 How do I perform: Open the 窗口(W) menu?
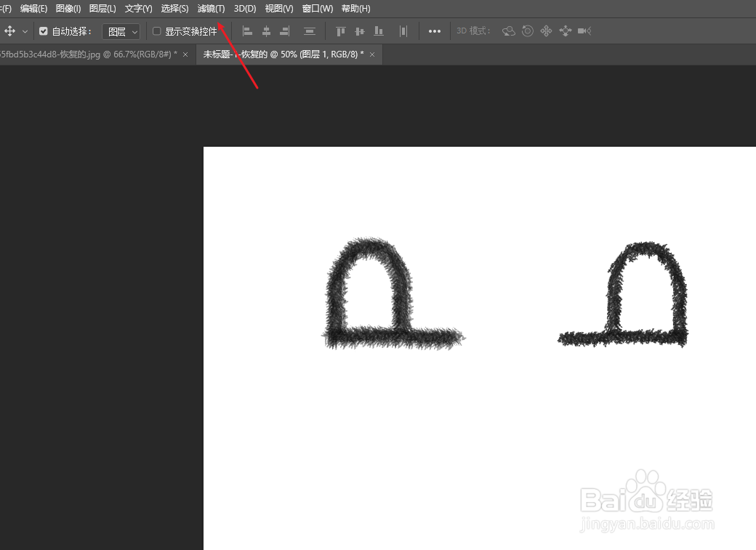(x=317, y=9)
